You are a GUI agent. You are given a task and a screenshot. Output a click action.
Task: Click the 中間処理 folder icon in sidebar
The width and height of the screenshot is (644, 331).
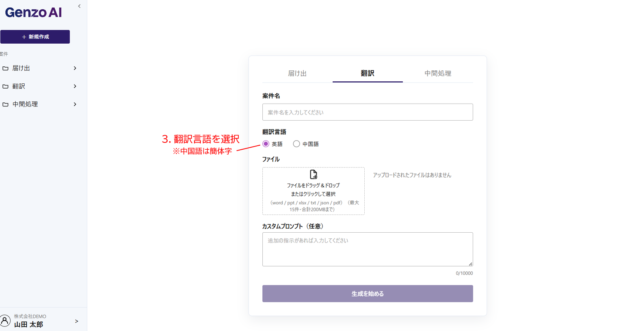click(5, 104)
